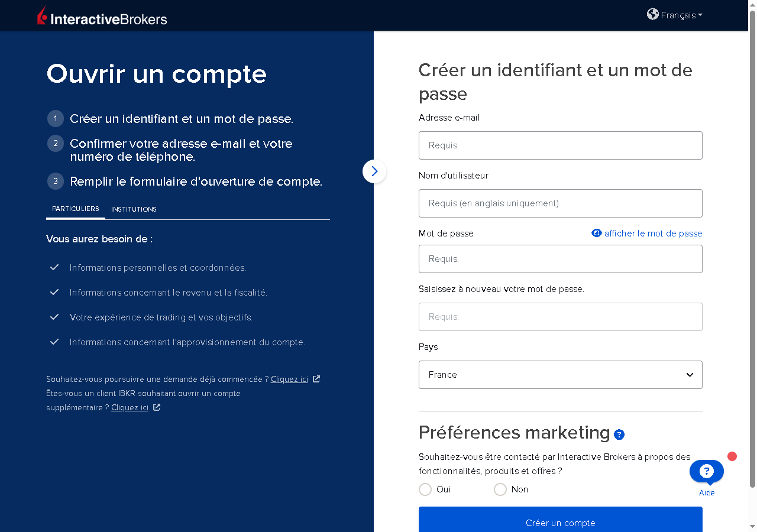Focus the Mot de passe input field
Image resolution: width=757 pixels, height=532 pixels.
click(x=561, y=259)
